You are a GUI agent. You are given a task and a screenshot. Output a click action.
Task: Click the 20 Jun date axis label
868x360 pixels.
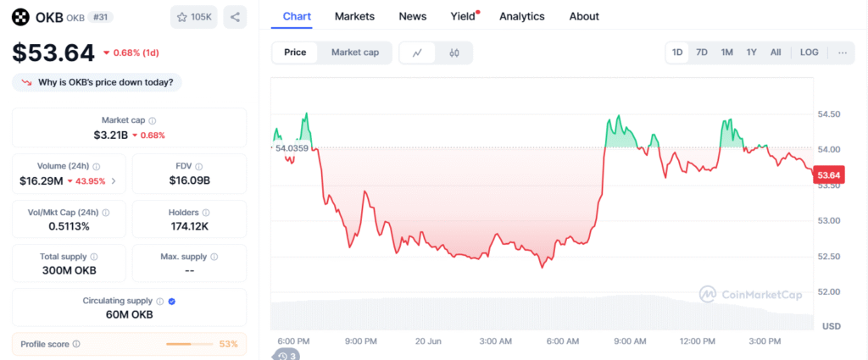[x=428, y=341]
